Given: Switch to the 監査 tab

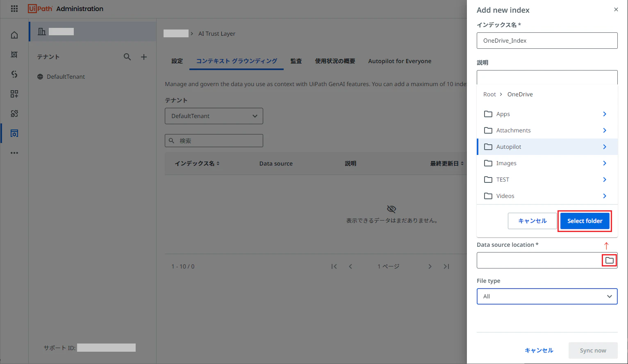Looking at the screenshot, I should tap(296, 61).
